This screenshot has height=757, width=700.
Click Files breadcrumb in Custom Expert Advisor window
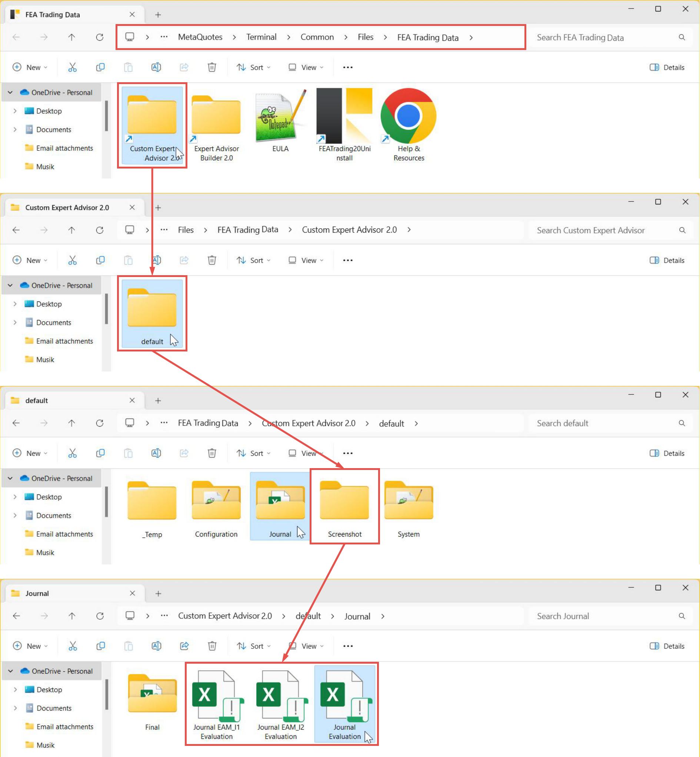click(x=186, y=230)
